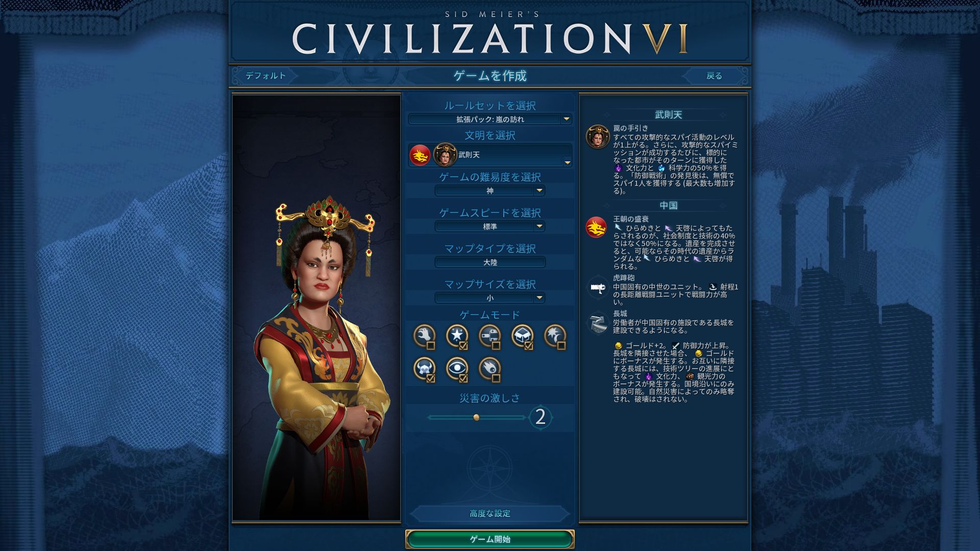Click 戻る to go back
This screenshot has width=980, height=551.
pyautogui.click(x=714, y=76)
